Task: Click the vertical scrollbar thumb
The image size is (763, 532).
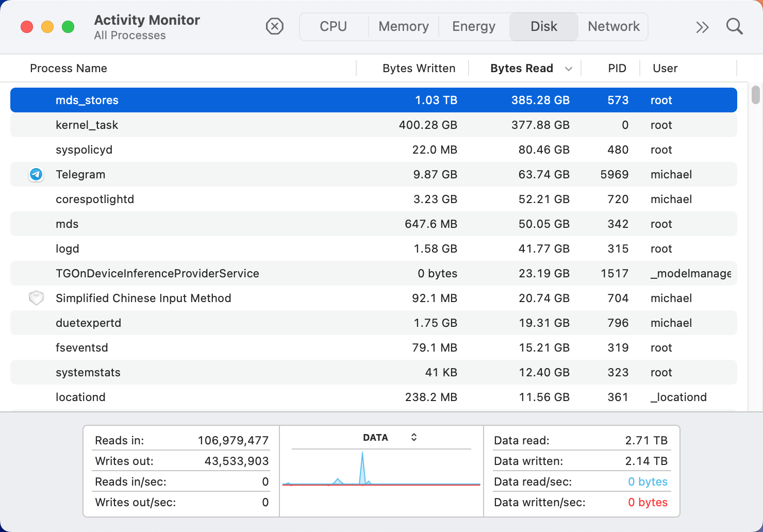Action: pos(756,95)
